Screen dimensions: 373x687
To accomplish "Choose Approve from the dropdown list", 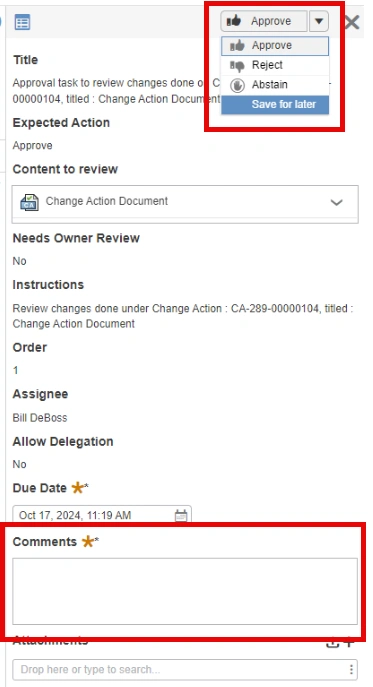I will click(x=275, y=46).
